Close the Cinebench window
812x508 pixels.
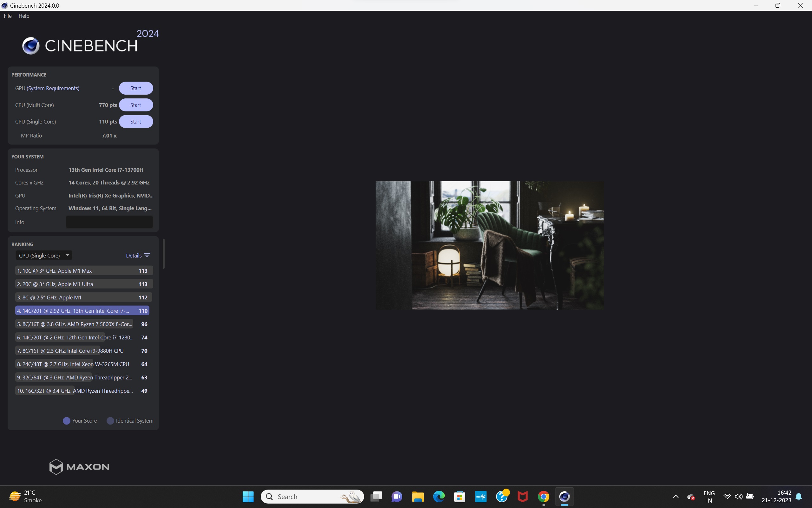801,5
